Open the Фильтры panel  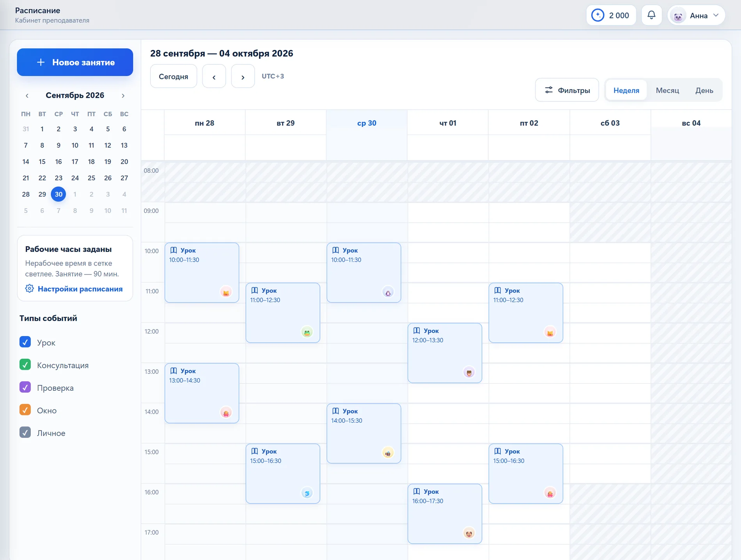pos(567,90)
